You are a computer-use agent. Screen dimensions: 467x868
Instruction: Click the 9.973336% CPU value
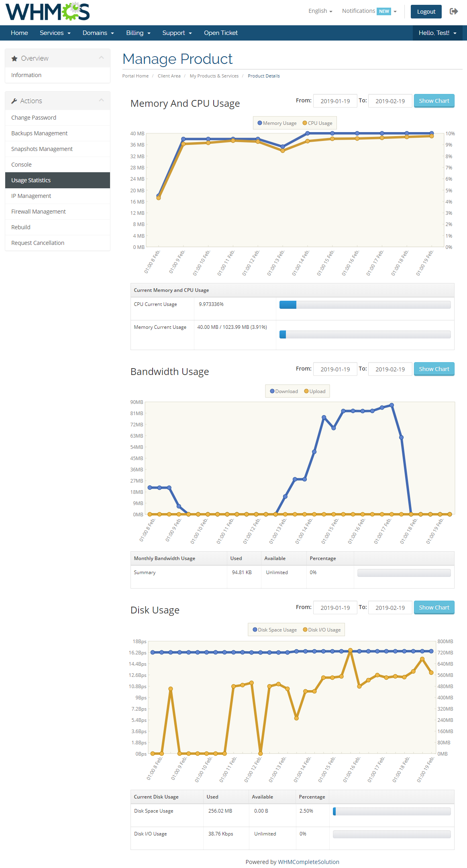(211, 304)
